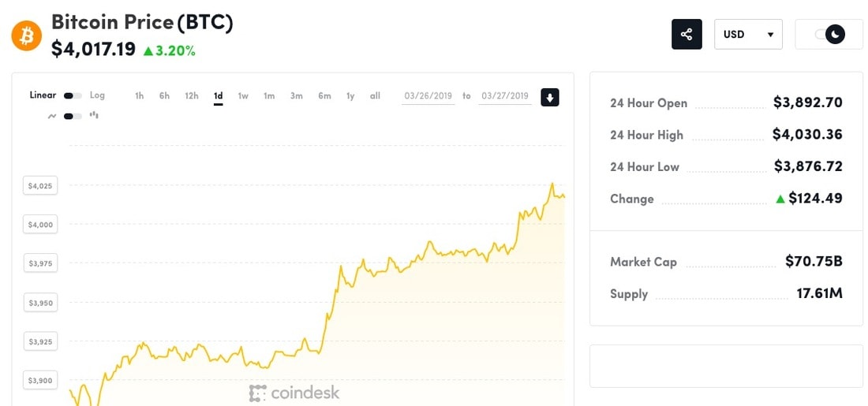Click the coindesk watermark logo

[294, 393]
